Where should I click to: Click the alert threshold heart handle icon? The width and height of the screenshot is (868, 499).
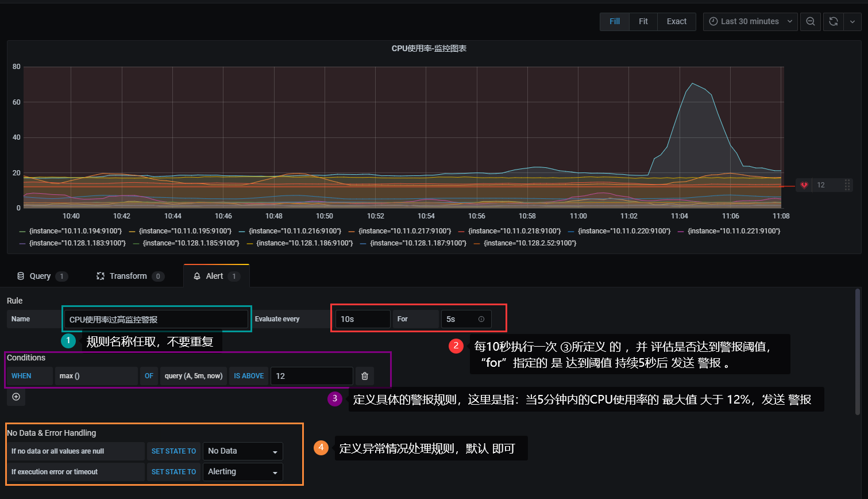[804, 185]
